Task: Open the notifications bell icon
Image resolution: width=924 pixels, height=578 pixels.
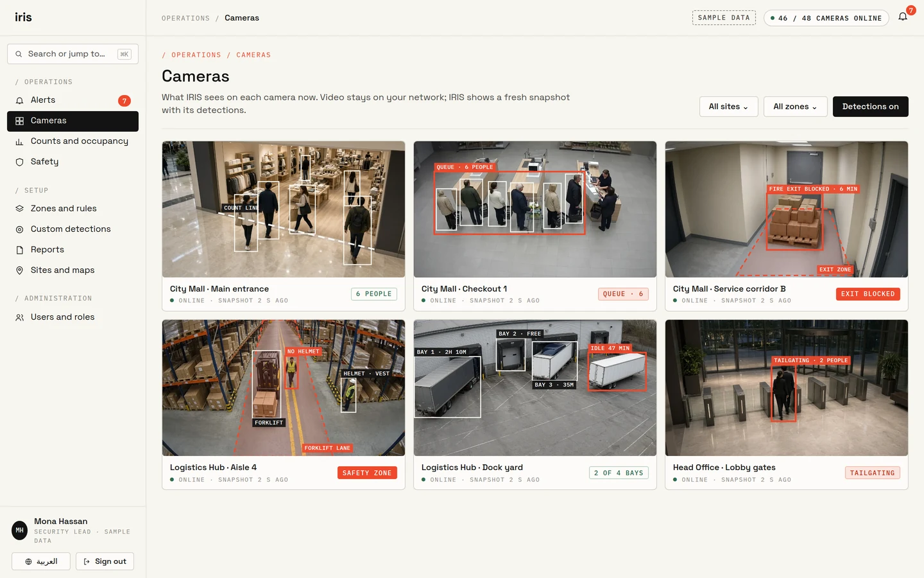Action: click(x=903, y=17)
